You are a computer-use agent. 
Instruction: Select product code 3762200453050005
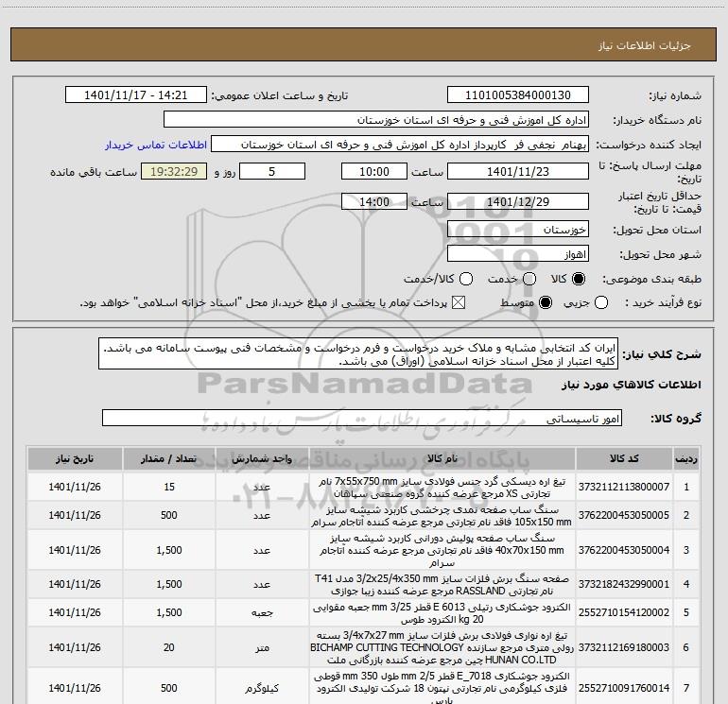pos(624,515)
